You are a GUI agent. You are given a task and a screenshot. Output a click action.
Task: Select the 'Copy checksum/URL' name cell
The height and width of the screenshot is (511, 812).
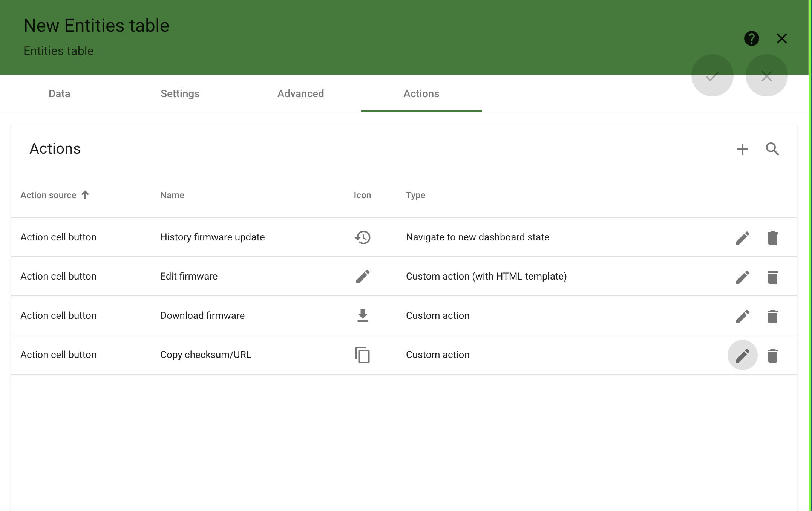click(x=206, y=355)
